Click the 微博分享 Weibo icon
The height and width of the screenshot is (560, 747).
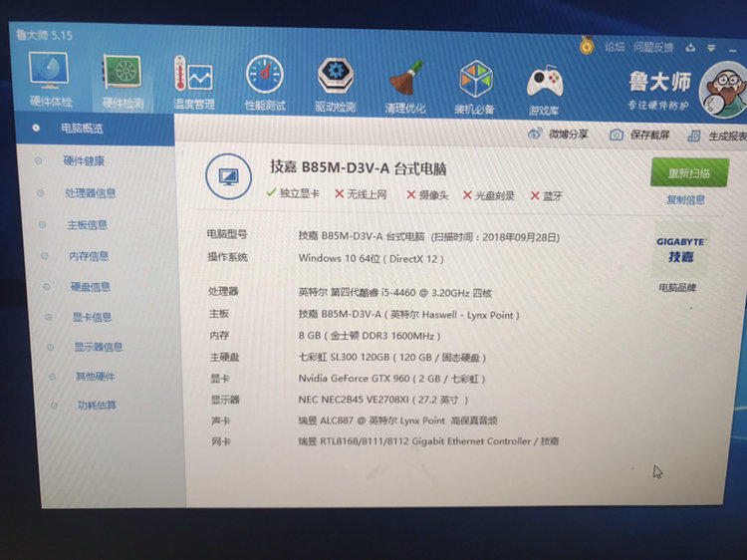pyautogui.click(x=535, y=134)
